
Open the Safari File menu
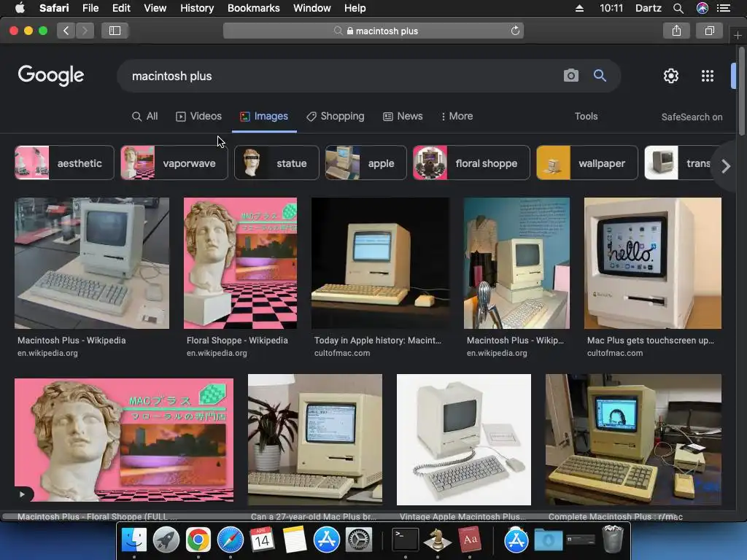click(x=90, y=8)
